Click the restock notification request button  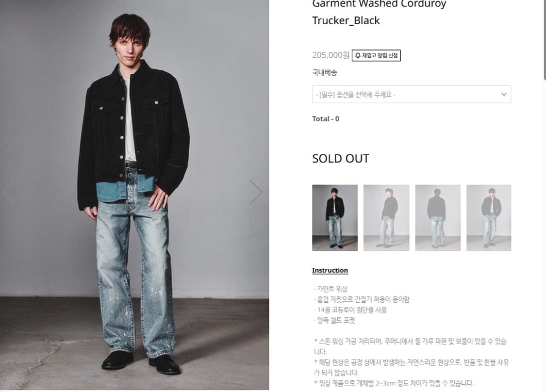tap(376, 55)
